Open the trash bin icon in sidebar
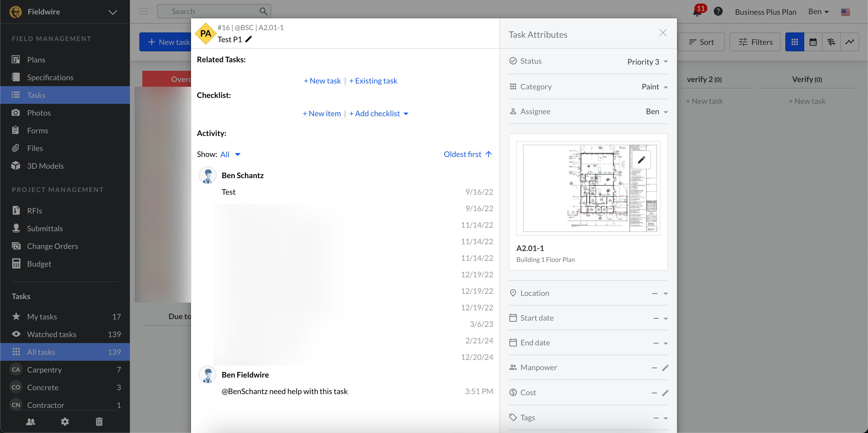Viewport: 868px width, 433px height. [x=99, y=421]
